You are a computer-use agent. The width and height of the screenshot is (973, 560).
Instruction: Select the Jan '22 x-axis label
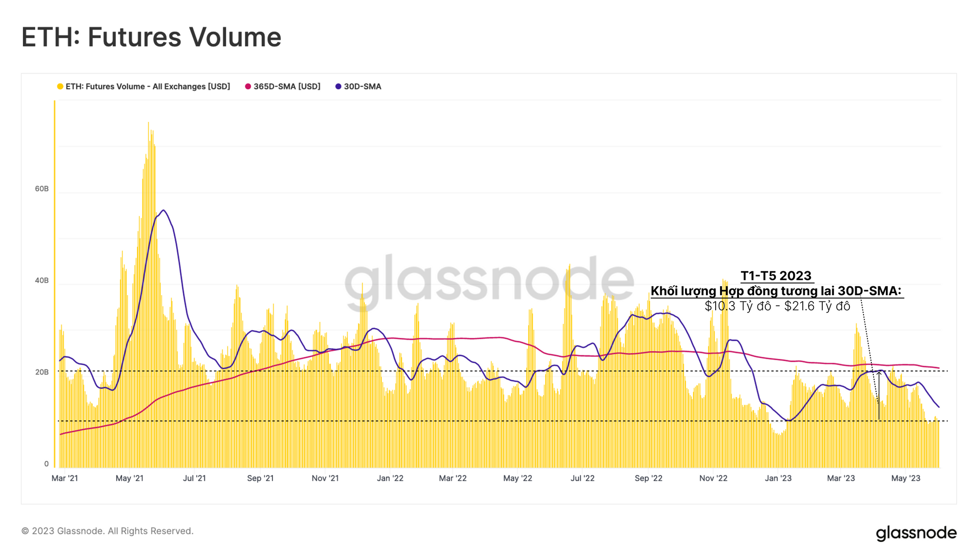(390, 478)
